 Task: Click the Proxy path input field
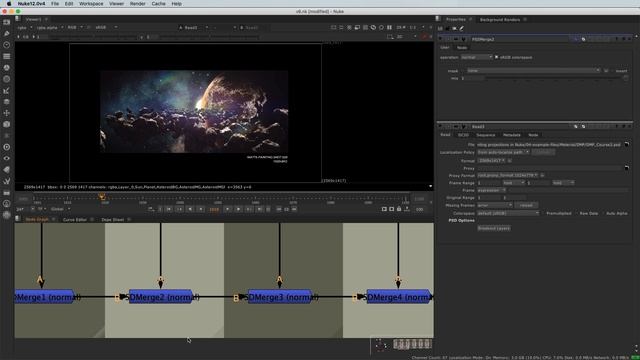tap(550, 168)
